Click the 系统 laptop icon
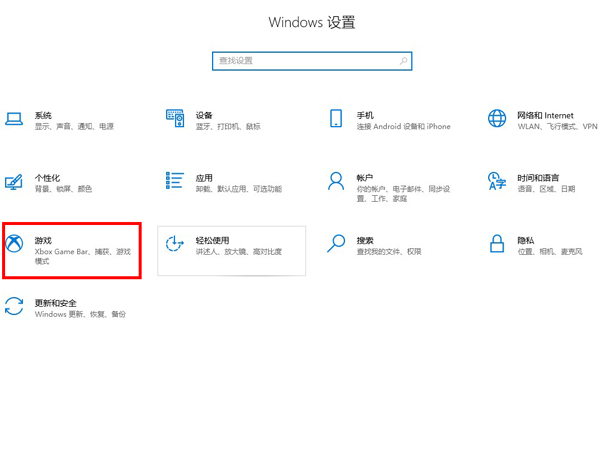The image size is (600, 450). [x=14, y=120]
